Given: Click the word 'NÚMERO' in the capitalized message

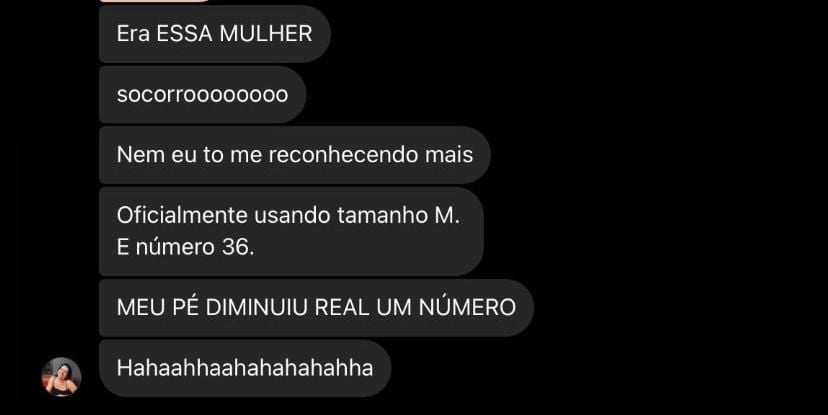Looking at the screenshot, I should (467, 307).
